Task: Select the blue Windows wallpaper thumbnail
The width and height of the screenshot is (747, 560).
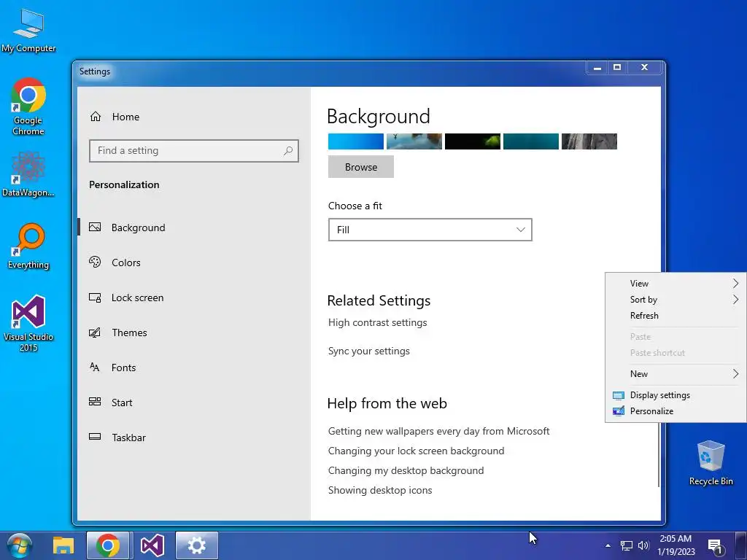Action: 356,141
